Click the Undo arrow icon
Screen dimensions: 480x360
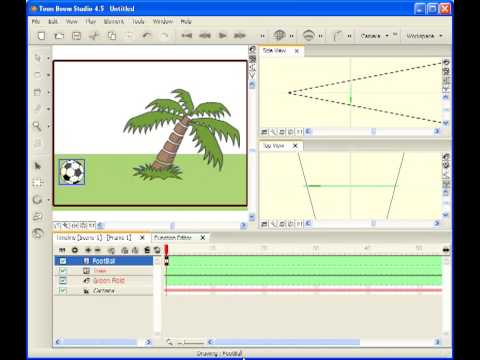point(147,36)
